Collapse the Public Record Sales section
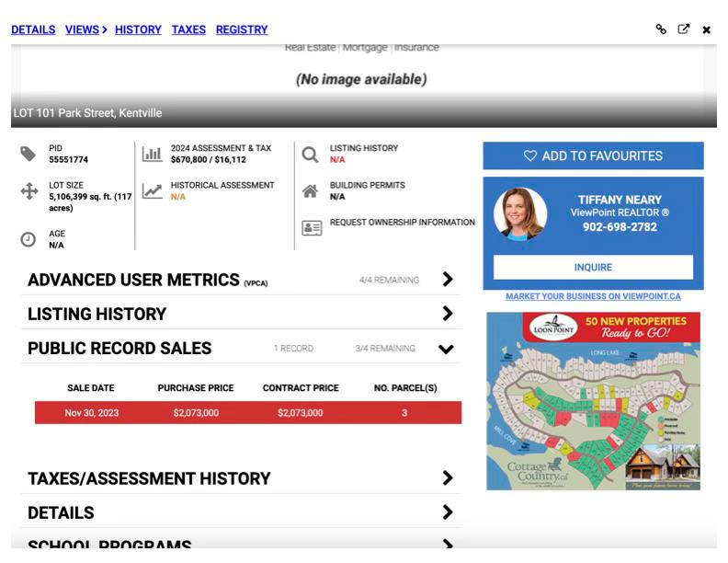Viewport: 728px width, 563px height. (241, 348)
